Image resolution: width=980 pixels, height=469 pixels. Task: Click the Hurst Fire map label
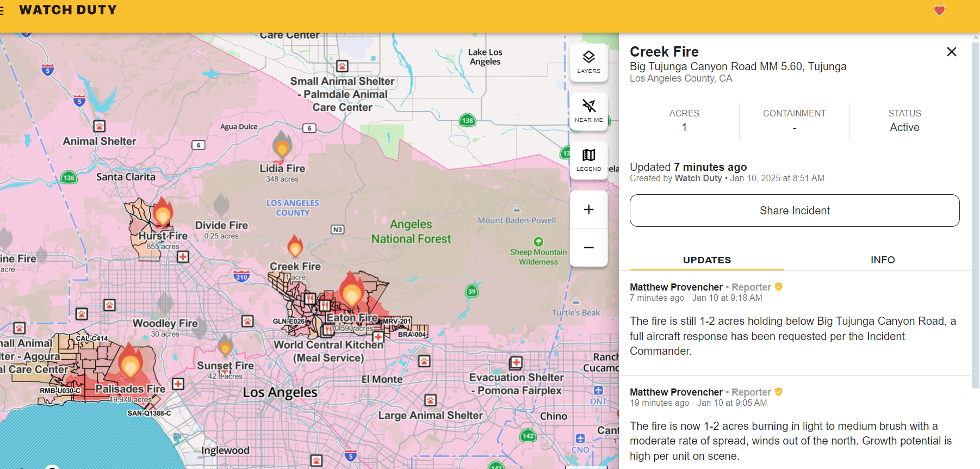(163, 236)
